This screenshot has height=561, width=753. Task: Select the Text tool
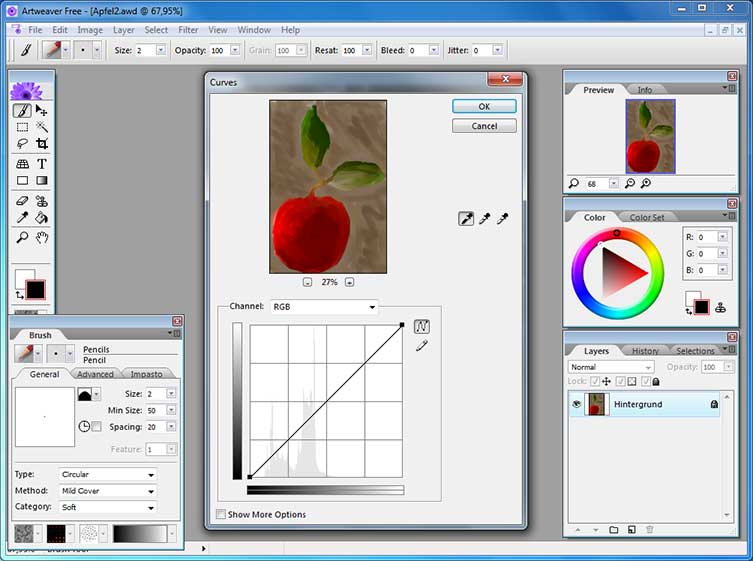tap(42, 164)
